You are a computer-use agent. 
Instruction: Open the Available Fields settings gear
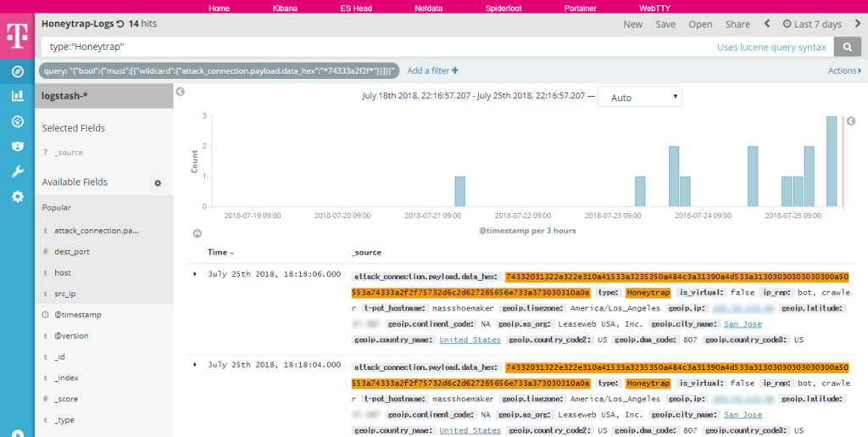tap(158, 182)
